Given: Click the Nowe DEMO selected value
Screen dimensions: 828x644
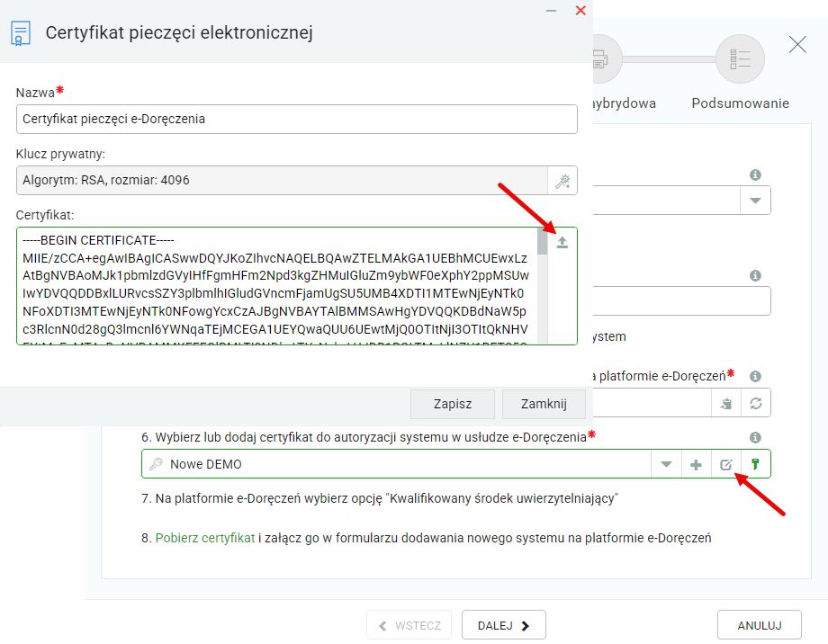Looking at the screenshot, I should click(205, 464).
